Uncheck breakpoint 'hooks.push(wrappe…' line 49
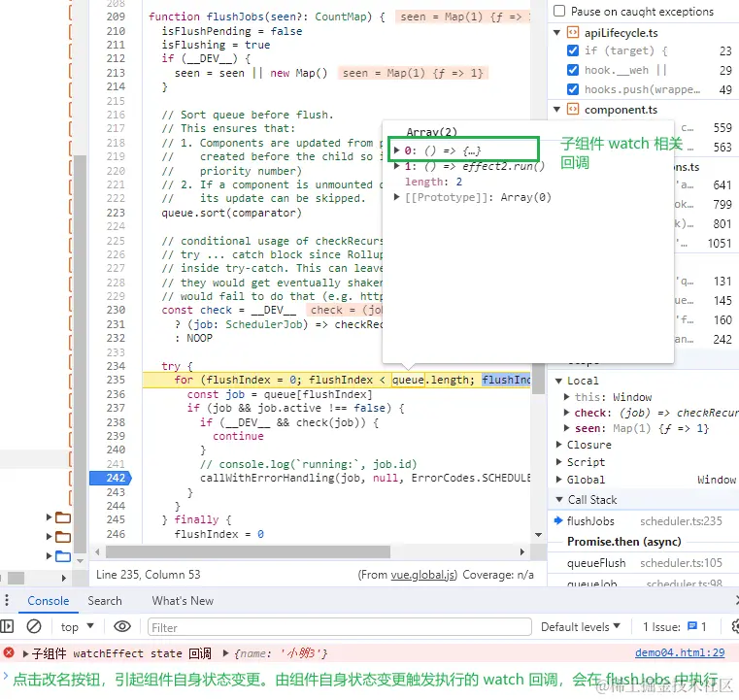739x700 pixels. 573,89
